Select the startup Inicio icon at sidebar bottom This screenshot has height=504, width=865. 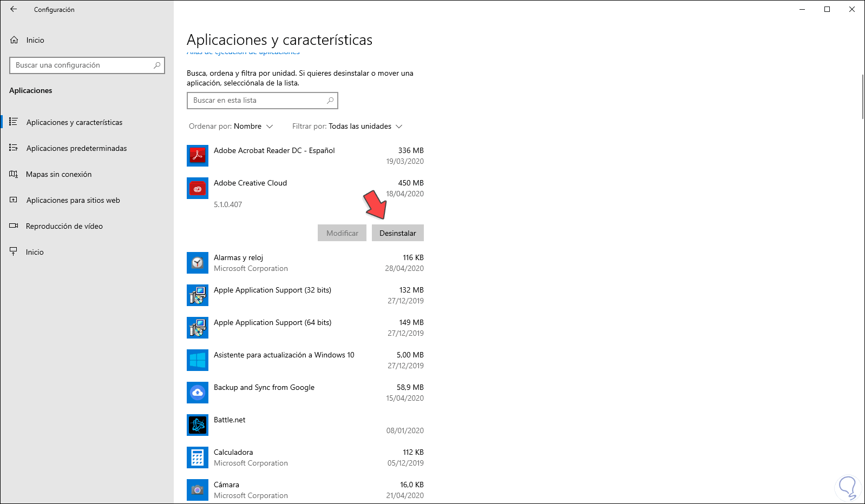[14, 252]
